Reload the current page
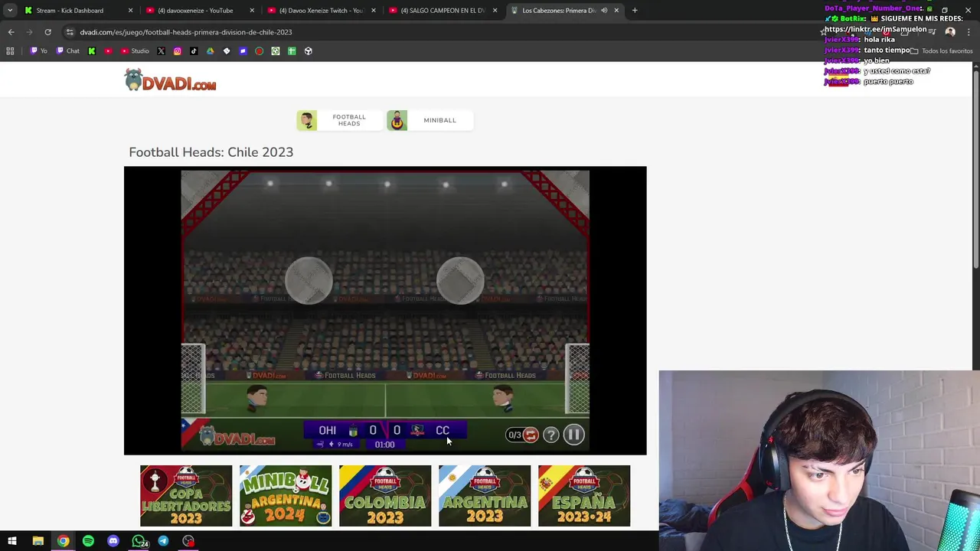This screenshot has height=551, width=980. 47,32
